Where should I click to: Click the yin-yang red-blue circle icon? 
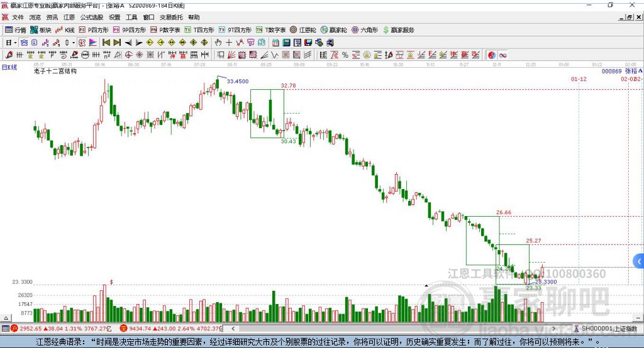(x=492, y=55)
